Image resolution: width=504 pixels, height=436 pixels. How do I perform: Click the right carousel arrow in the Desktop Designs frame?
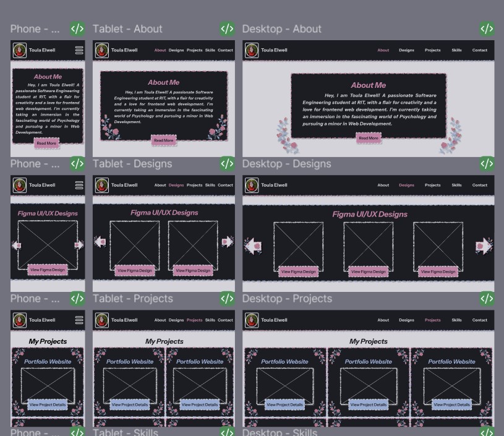[x=483, y=246]
